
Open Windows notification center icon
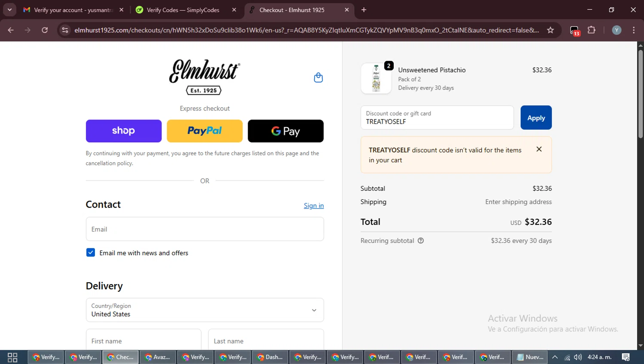(x=626, y=357)
